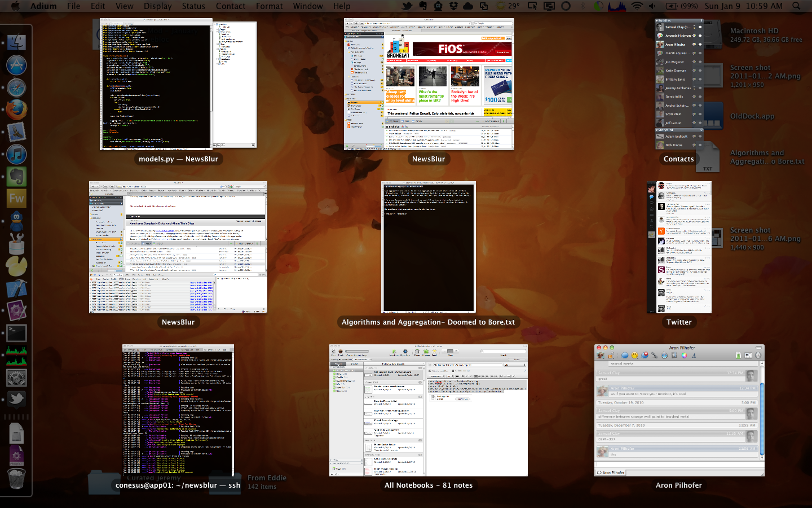Image resolution: width=812 pixels, height=508 pixels.
Task: Select the conesus@app01 ssh terminal window
Action: pos(178,410)
